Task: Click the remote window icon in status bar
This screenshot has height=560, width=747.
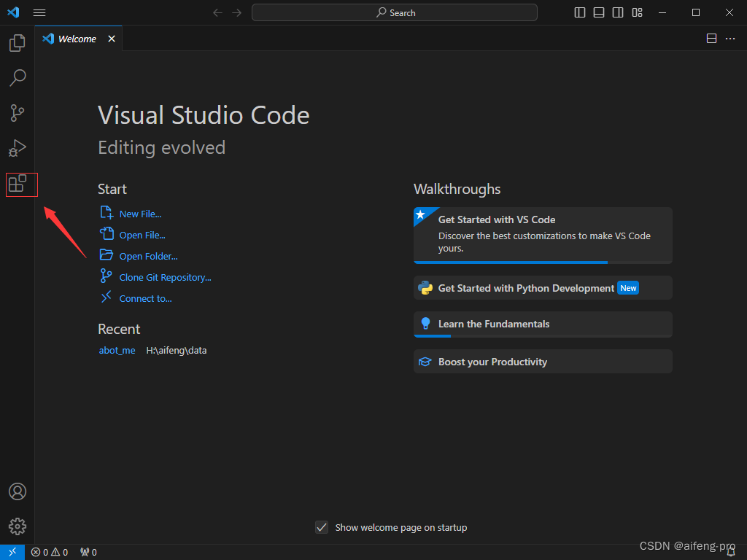Action: pos(12,552)
